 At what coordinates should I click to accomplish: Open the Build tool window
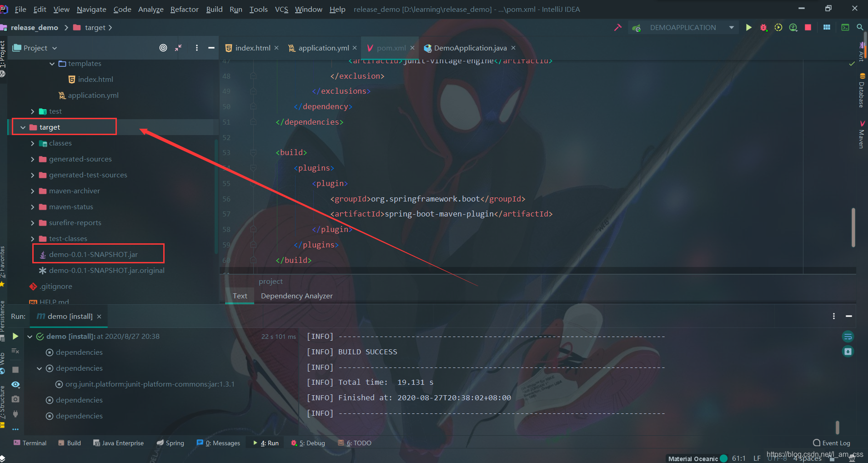pos(70,443)
